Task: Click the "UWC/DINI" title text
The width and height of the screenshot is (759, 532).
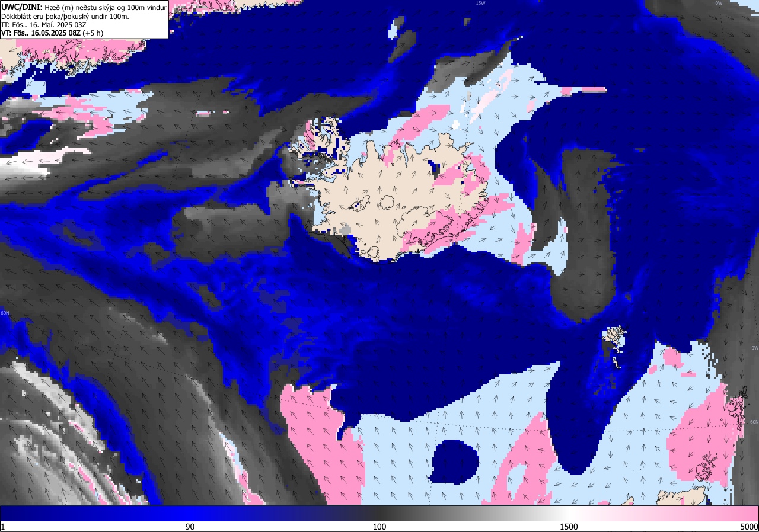Action: [x=20, y=7]
